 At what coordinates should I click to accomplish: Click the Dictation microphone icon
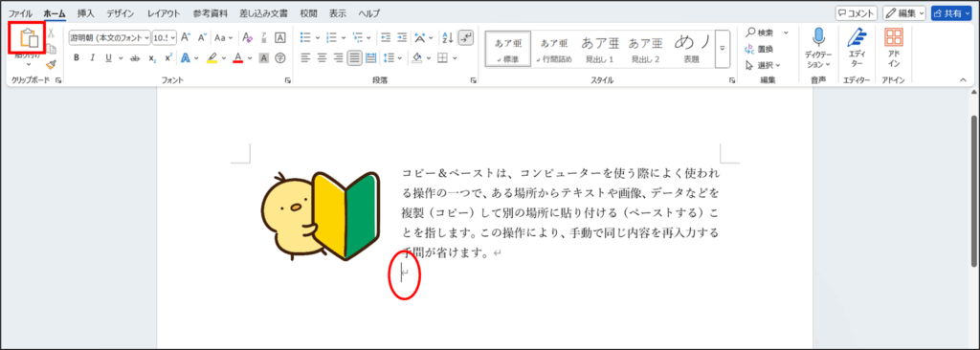[818, 37]
